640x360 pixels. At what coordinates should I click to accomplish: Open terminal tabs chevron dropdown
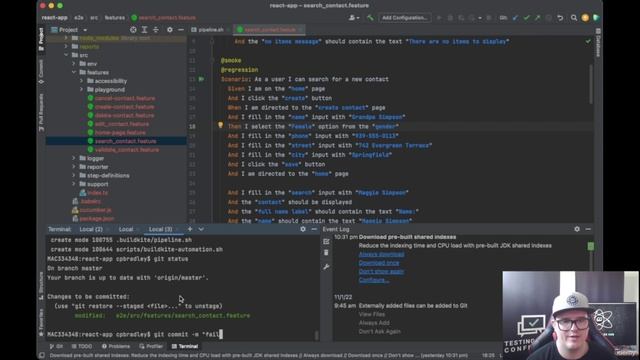coord(201,229)
